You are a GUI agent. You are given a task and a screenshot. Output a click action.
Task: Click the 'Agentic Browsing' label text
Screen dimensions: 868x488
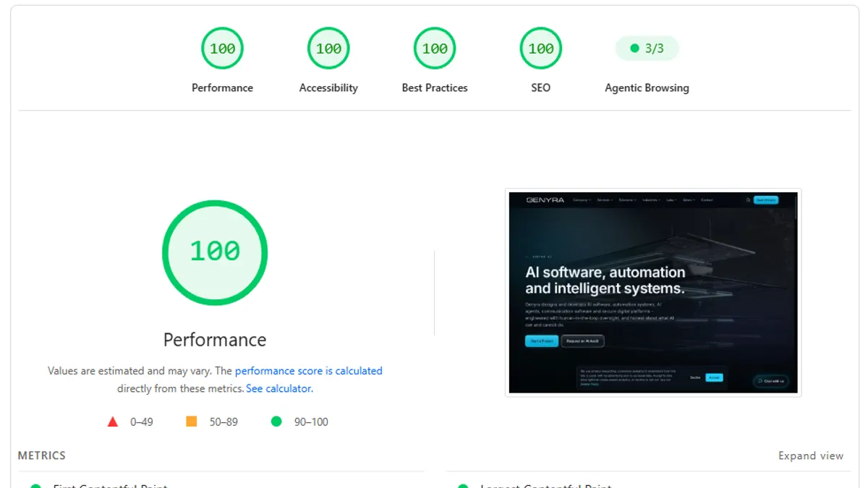pyautogui.click(x=647, y=87)
